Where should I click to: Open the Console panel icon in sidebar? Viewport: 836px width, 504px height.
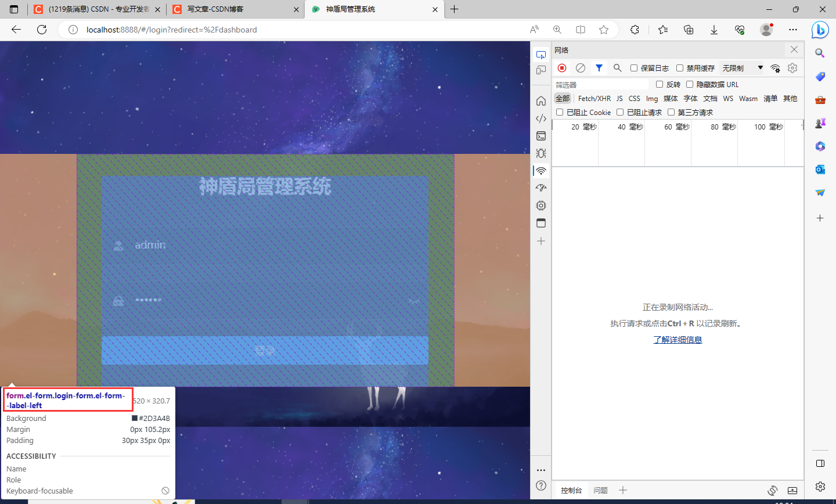(541, 136)
